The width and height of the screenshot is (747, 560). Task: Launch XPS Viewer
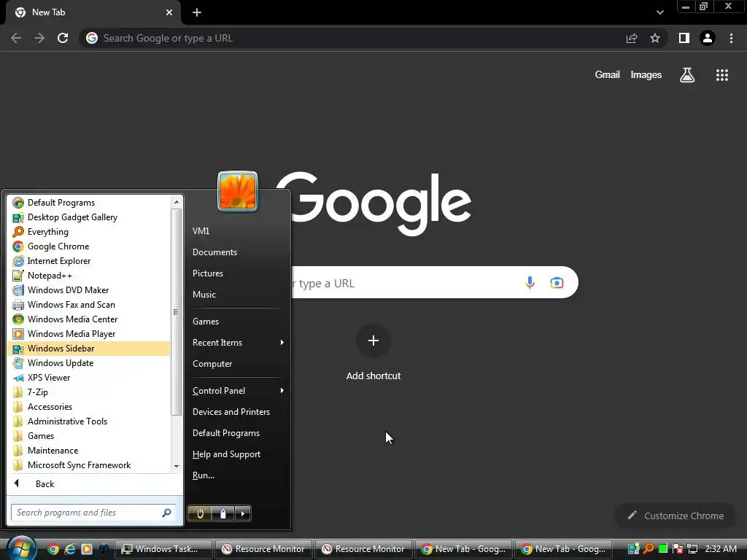[89, 378]
